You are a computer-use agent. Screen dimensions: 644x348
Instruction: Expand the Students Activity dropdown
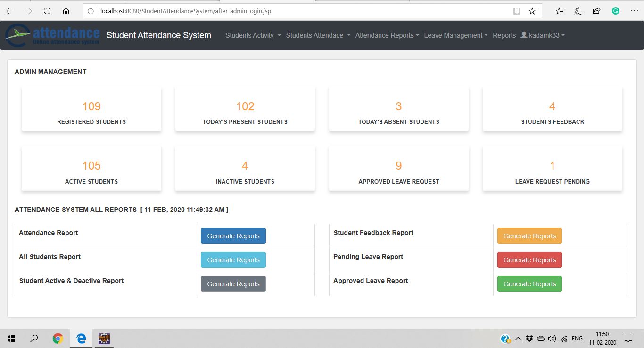point(253,35)
